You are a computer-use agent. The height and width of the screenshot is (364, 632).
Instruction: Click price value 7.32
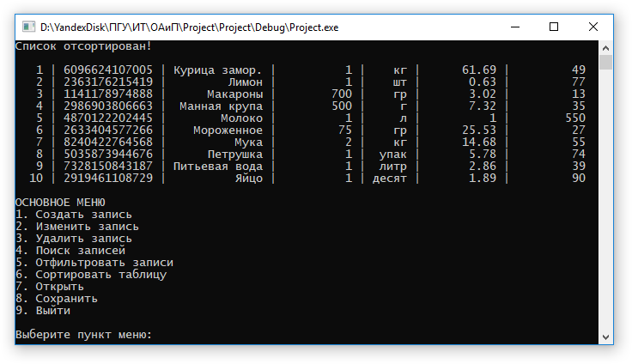[x=483, y=106]
